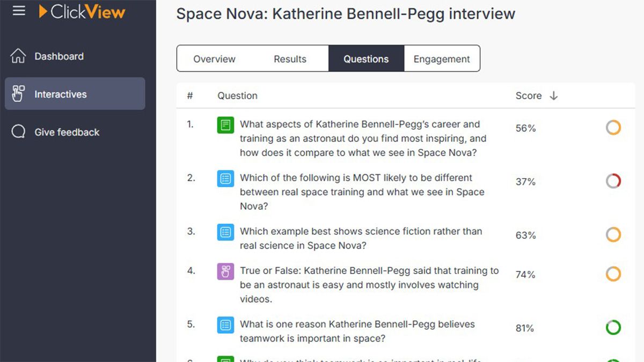Image resolution: width=644 pixels, height=362 pixels.
Task: Open the True or False question 4
Action: (x=369, y=284)
